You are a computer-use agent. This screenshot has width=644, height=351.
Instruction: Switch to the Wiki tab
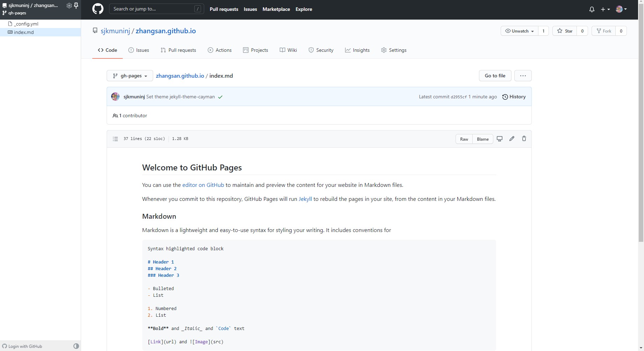click(x=288, y=50)
